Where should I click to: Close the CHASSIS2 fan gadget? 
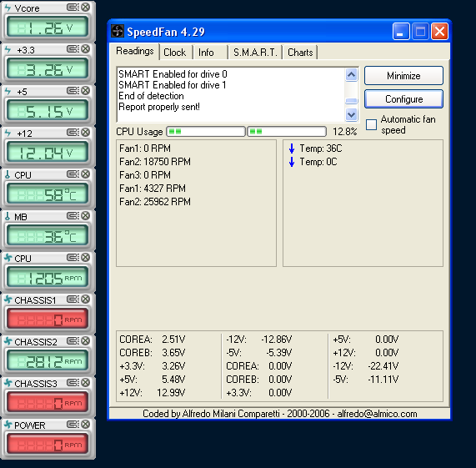tap(86, 340)
